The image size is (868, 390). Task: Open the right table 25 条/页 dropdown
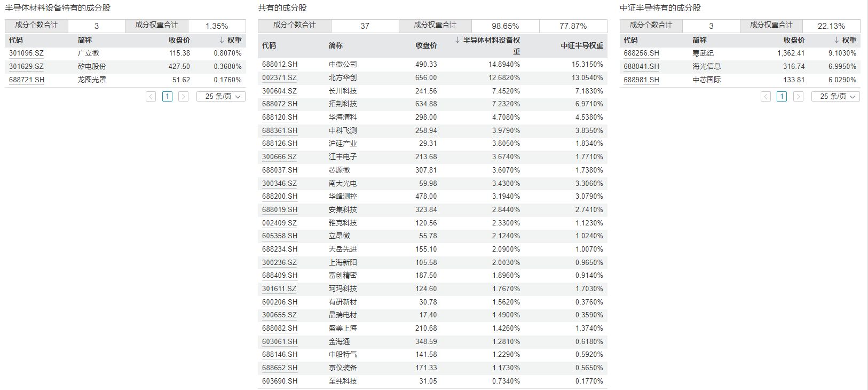pos(835,97)
